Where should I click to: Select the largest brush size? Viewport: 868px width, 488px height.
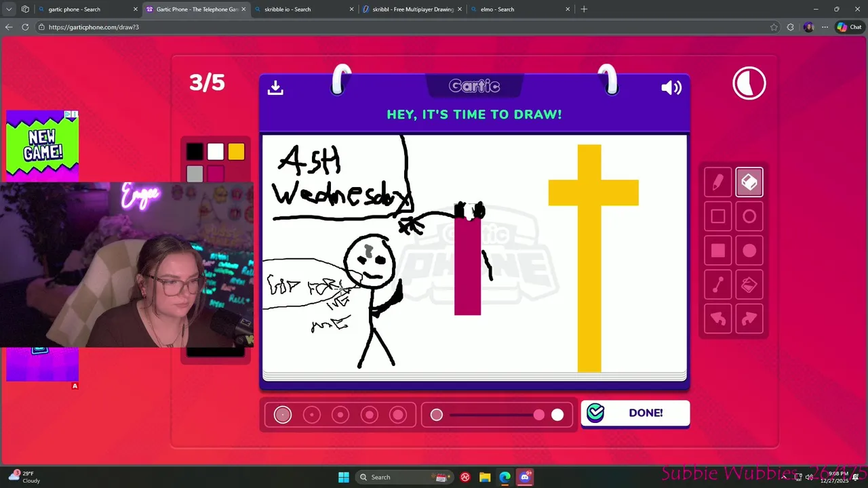click(x=398, y=415)
